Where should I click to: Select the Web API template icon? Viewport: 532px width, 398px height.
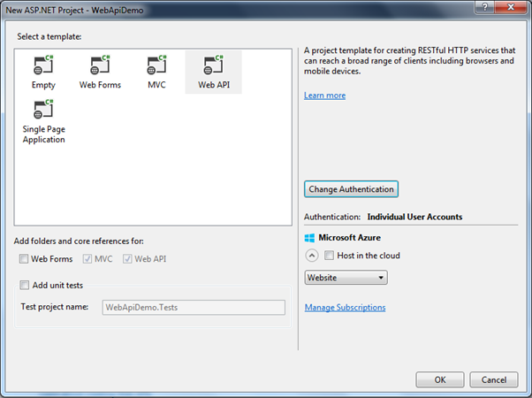click(213, 65)
